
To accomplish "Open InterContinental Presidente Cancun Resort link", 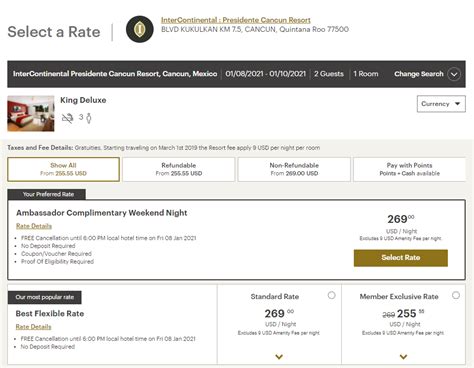I will tap(236, 20).
